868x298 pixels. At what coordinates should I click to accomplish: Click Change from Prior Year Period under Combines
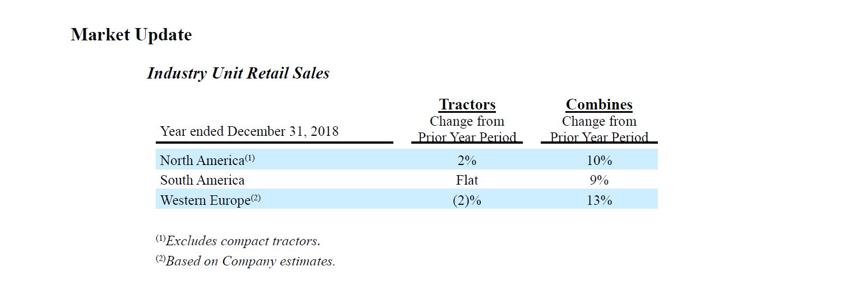pos(599,129)
